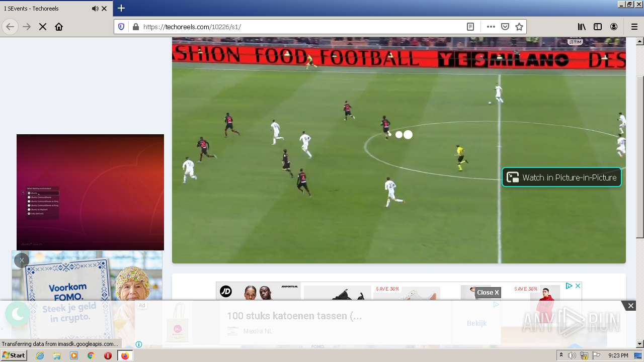Click Watch in Picture-in-Picture button
Image resolution: width=644 pixels, height=362 pixels.
(561, 177)
